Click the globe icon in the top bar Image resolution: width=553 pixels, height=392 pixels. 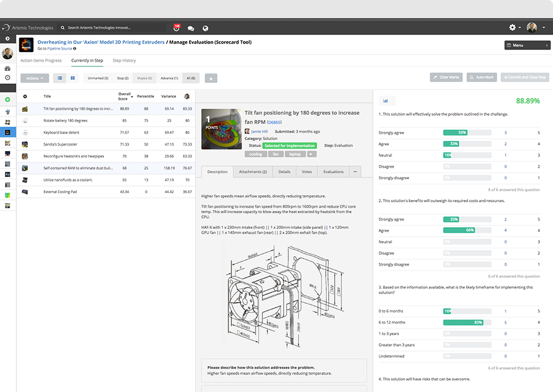[205, 28]
